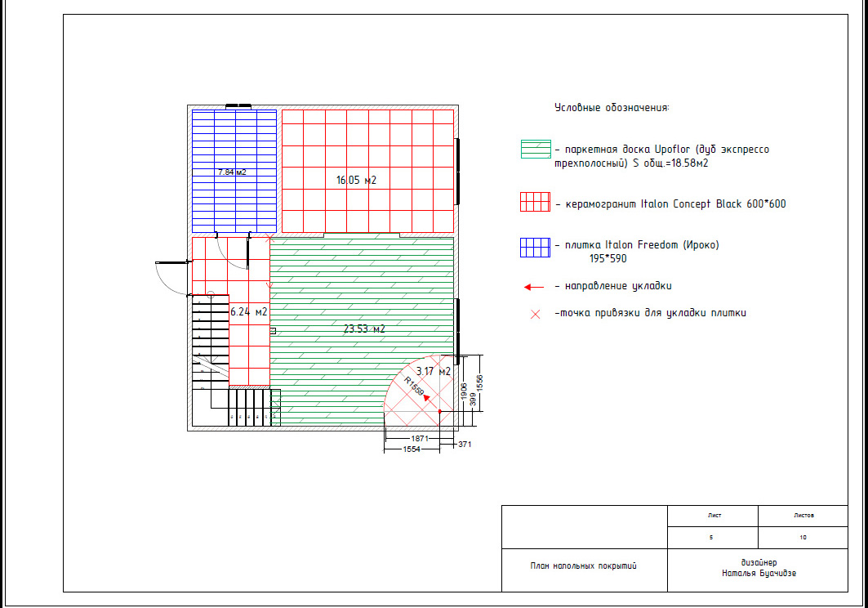This screenshot has height=608, width=868.
Task: Select the '195*590' tile size text
Action: click(x=608, y=259)
